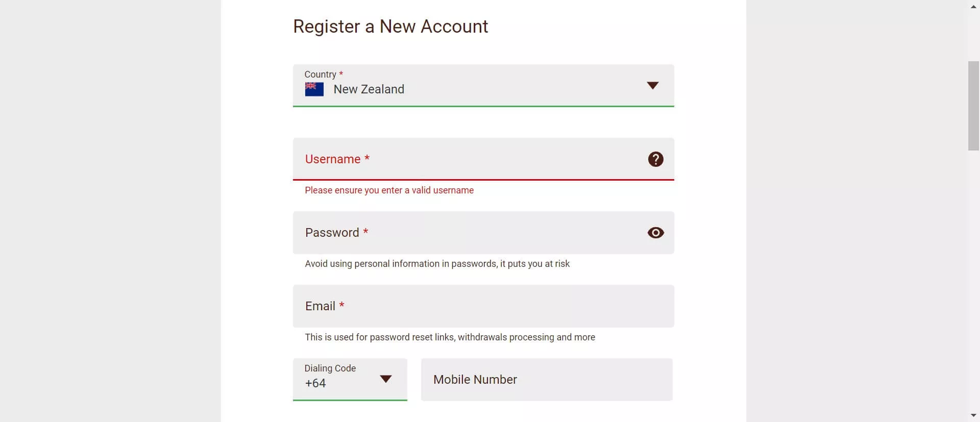980x422 pixels.
Task: Click the password personal information hint text
Action: coord(437,264)
